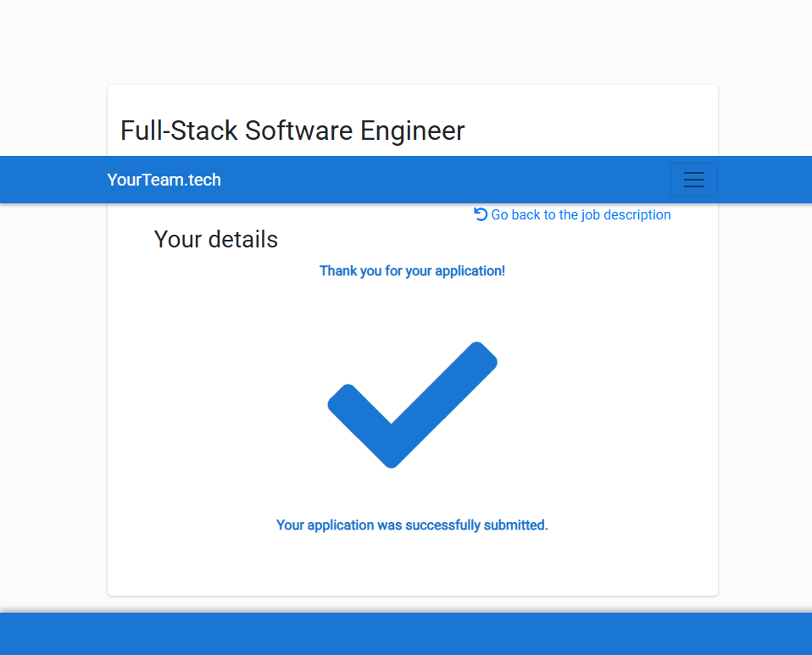The width and height of the screenshot is (812, 655).
Task: Click the circular back-arrow icon
Action: point(481,214)
